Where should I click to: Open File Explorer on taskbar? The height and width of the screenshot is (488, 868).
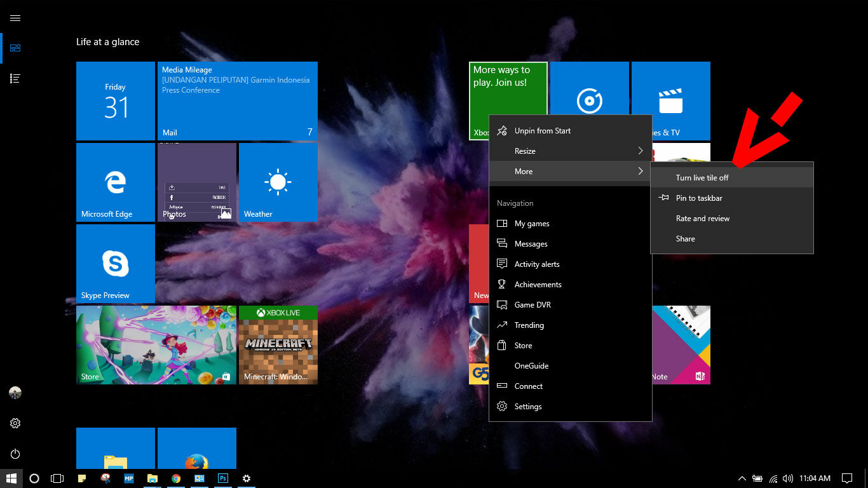pyautogui.click(x=153, y=478)
